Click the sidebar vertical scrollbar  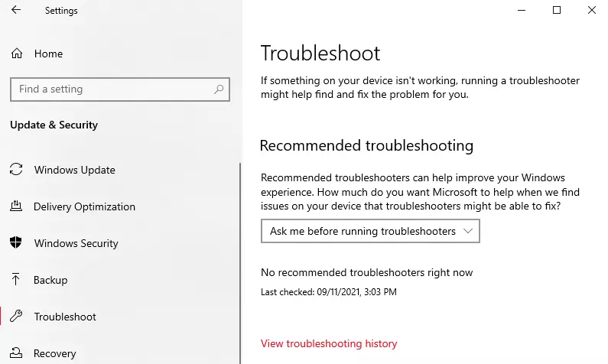240,264
